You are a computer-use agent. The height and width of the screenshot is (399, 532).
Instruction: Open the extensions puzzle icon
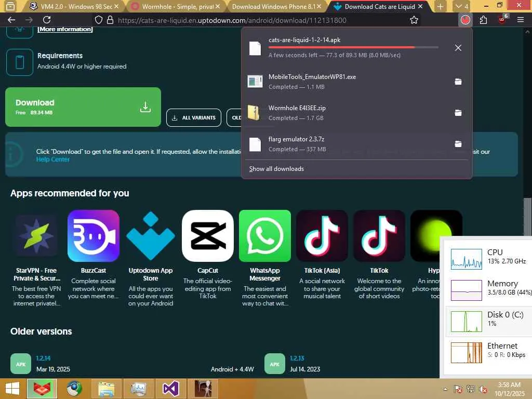(484, 20)
